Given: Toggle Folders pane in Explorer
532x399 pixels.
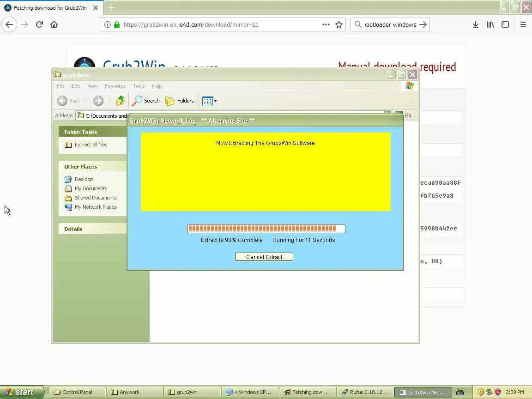Looking at the screenshot, I should click(x=180, y=100).
